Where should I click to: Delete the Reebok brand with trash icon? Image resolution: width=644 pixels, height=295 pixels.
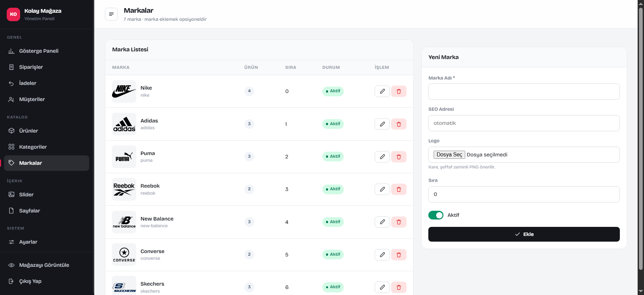click(x=399, y=189)
